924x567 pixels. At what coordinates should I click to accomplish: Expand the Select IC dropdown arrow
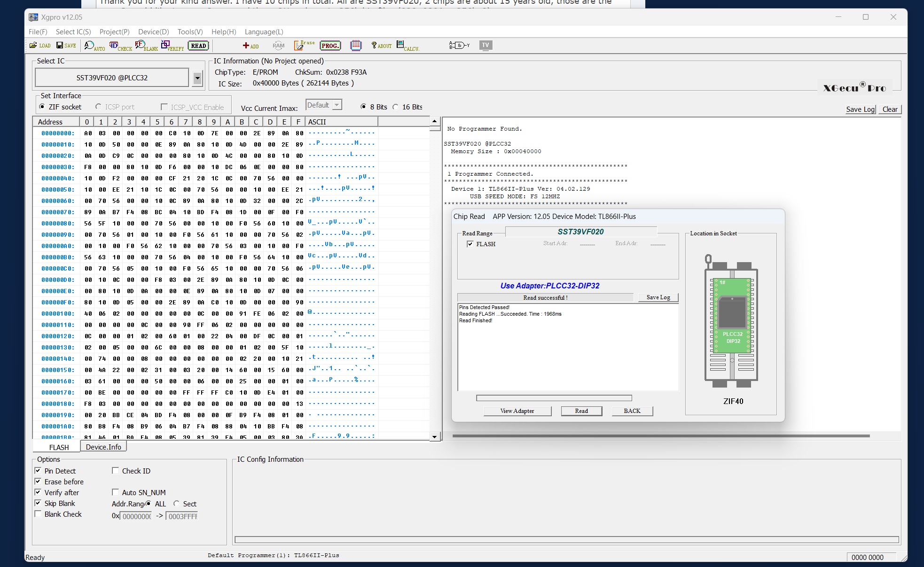[197, 78]
